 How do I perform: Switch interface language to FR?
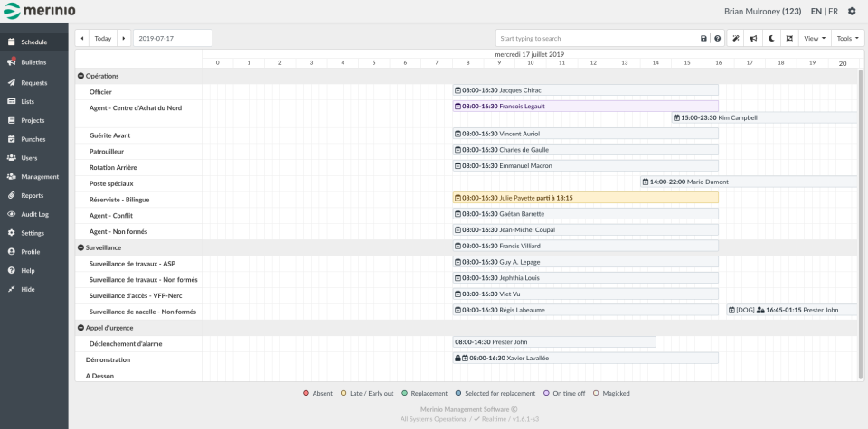coord(833,12)
